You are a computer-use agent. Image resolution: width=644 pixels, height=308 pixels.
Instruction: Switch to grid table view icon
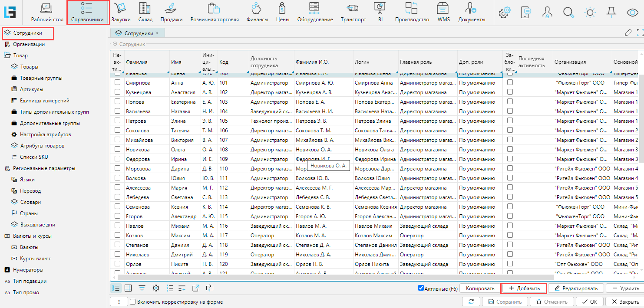point(128,288)
